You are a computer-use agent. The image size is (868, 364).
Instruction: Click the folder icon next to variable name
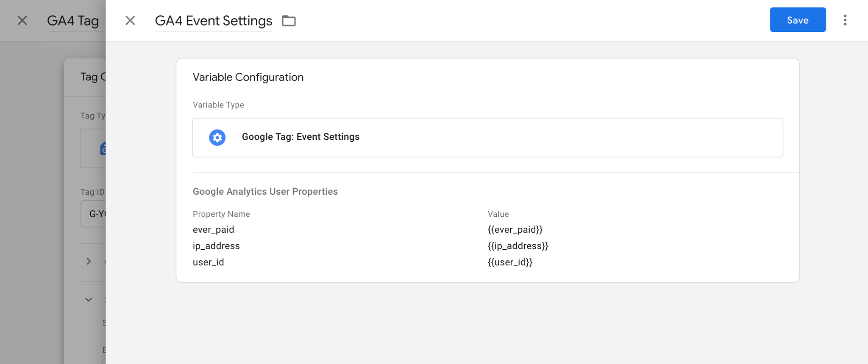[x=289, y=21]
